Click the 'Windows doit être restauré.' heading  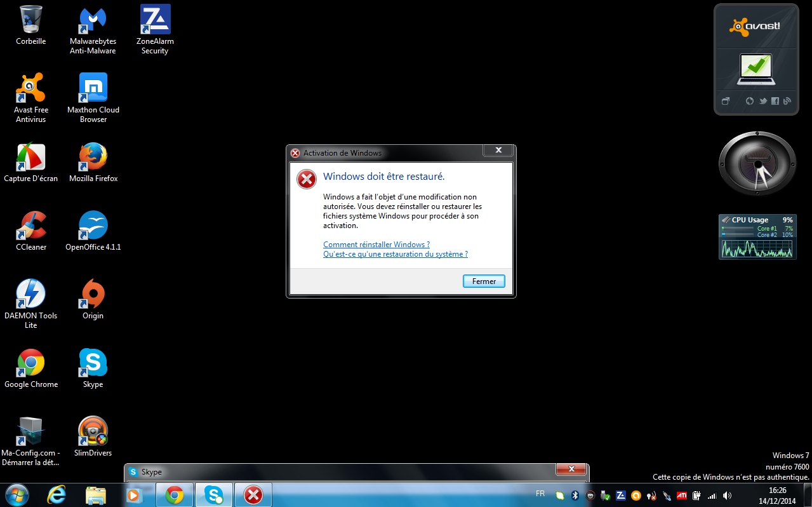pos(384,177)
